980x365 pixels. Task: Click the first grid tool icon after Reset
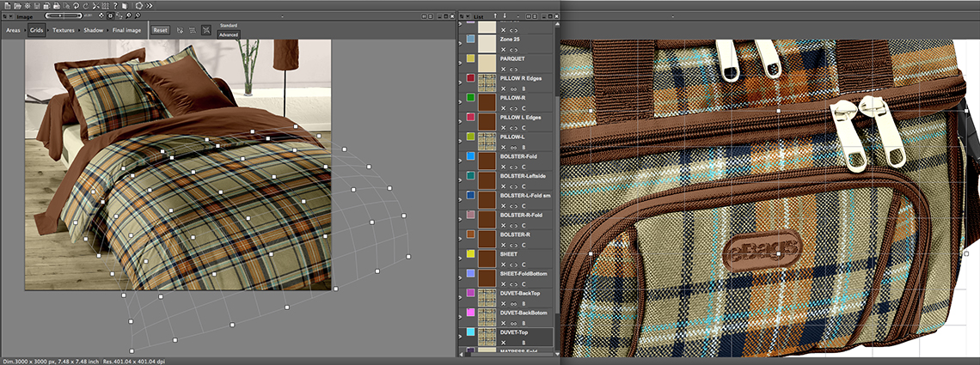click(180, 30)
